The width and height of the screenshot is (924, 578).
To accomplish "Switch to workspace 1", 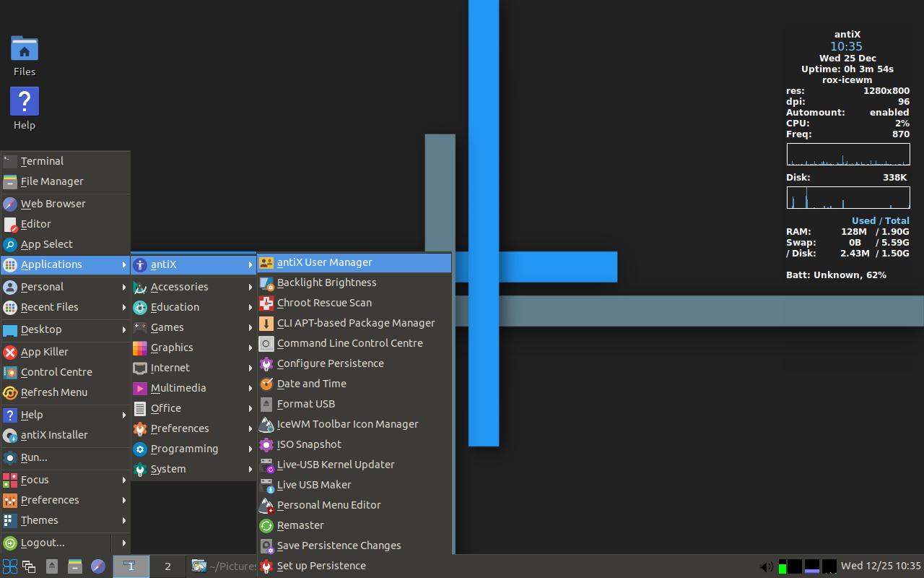I will point(131,566).
